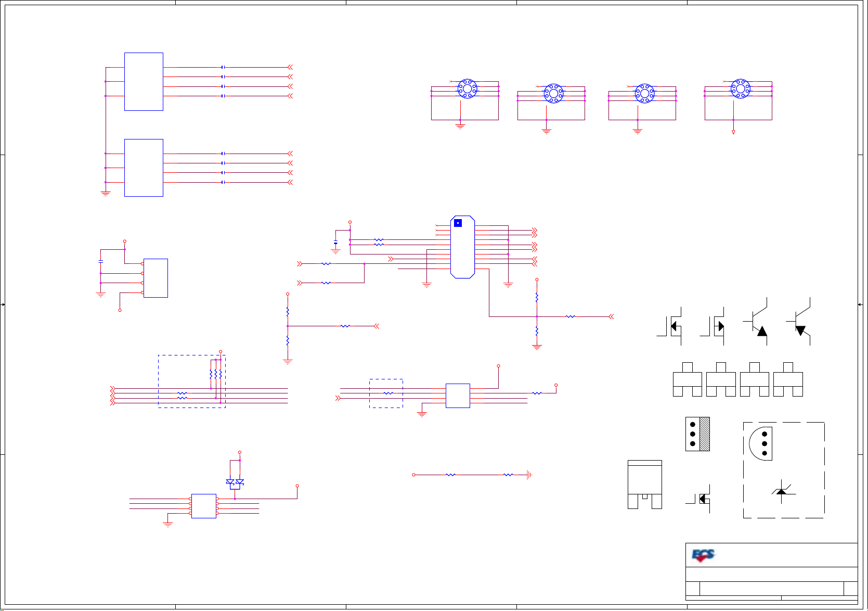Select the large dashed box enclosing three vertical resistors
This screenshot has width=868, height=611.
pos(192,381)
